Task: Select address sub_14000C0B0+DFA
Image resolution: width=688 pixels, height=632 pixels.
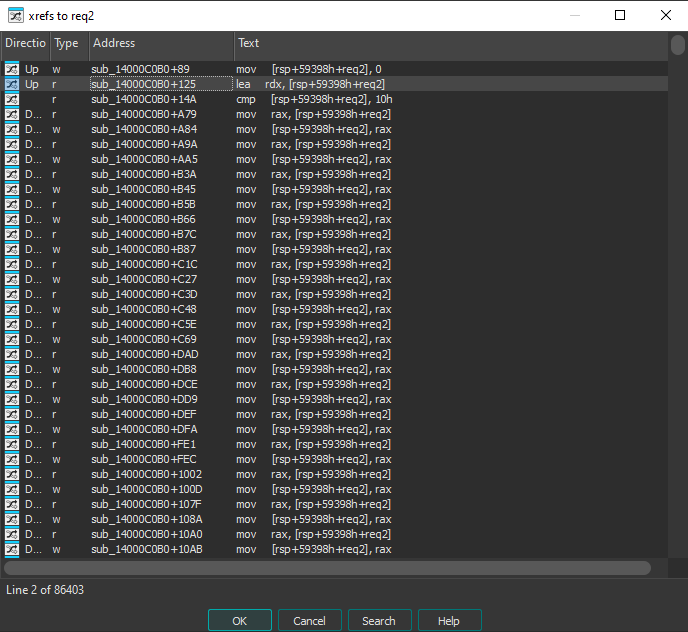Action: coord(144,429)
